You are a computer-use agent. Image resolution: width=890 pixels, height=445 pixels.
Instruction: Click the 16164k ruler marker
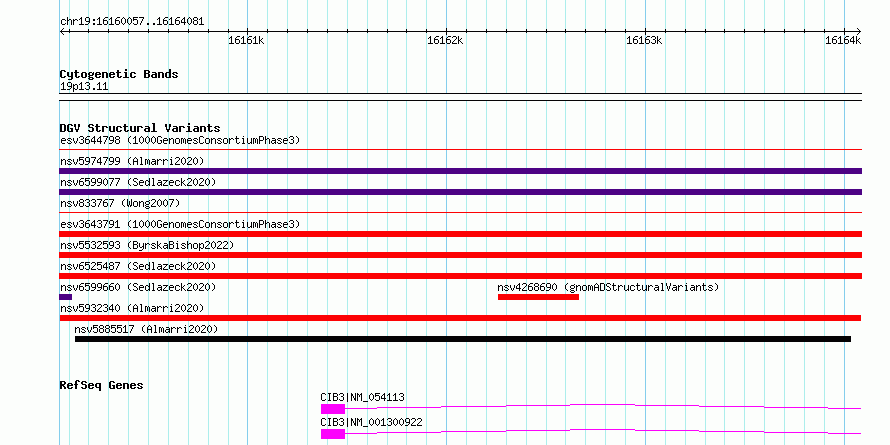pos(843,40)
